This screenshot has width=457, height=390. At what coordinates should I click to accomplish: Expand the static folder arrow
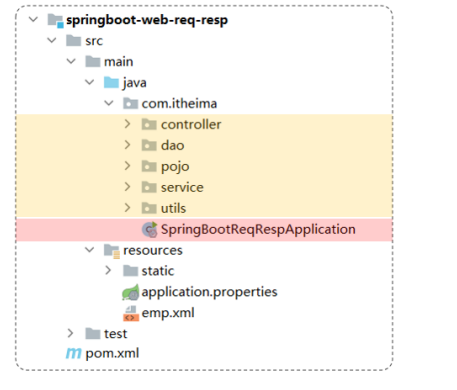108,270
